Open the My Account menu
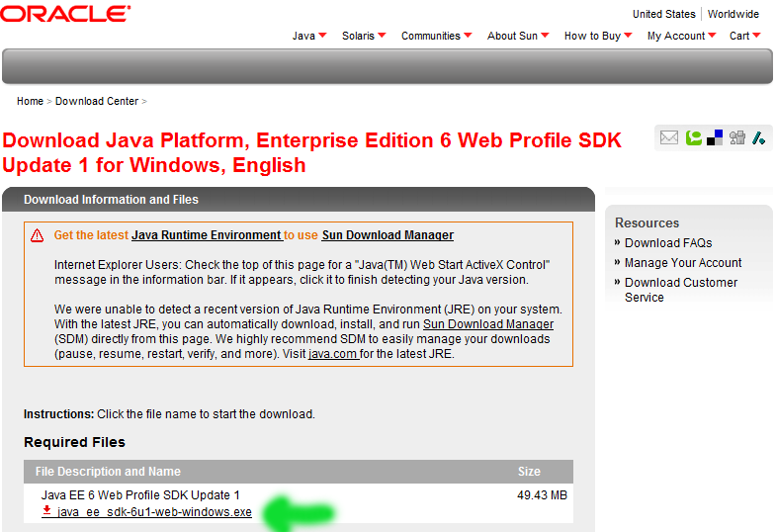 click(676, 36)
